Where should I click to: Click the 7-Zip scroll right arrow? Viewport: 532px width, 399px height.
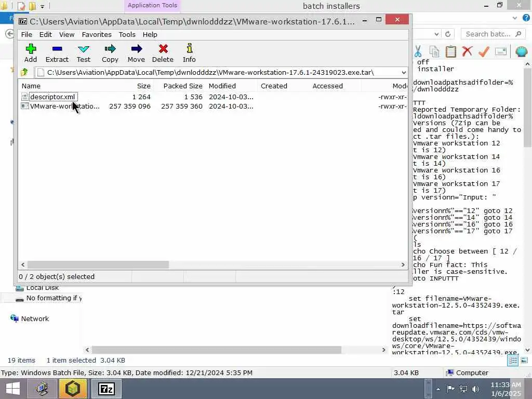point(403,264)
